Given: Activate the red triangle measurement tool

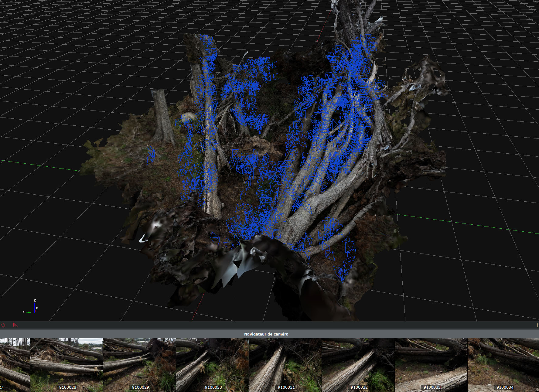Looking at the screenshot, I should 15,325.
